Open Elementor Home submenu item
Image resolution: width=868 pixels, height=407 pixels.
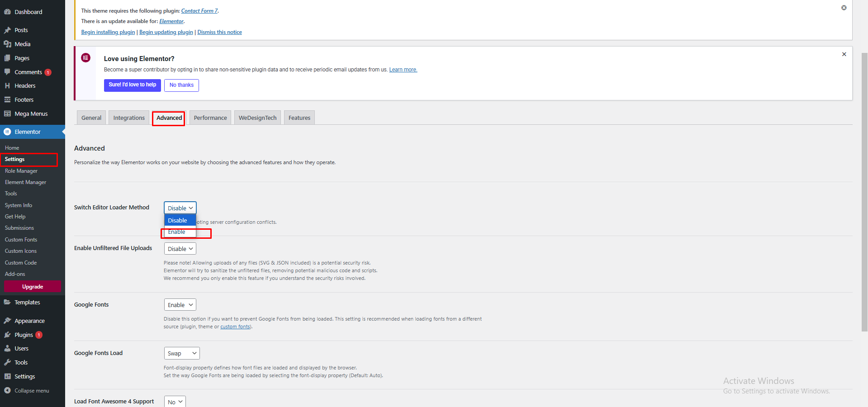[x=12, y=148]
